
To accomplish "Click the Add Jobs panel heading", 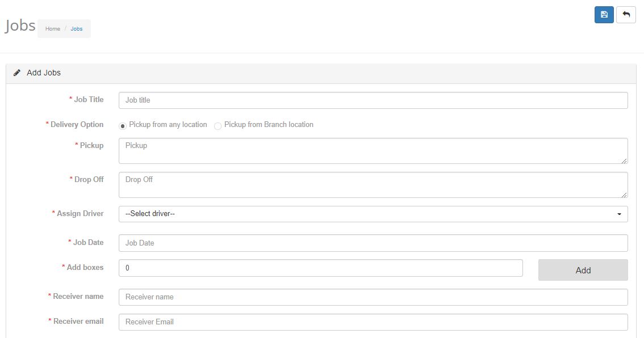I will (x=44, y=73).
